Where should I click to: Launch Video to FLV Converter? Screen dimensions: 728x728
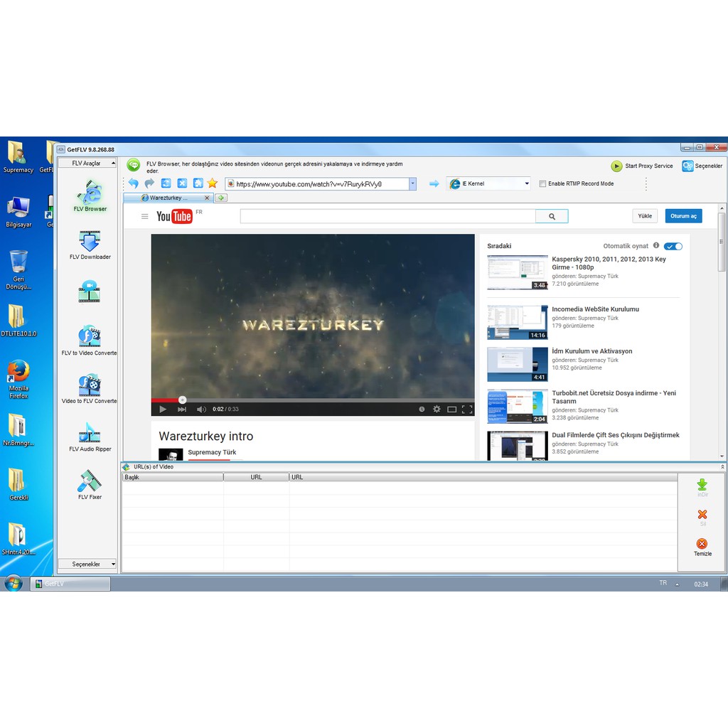point(89,389)
